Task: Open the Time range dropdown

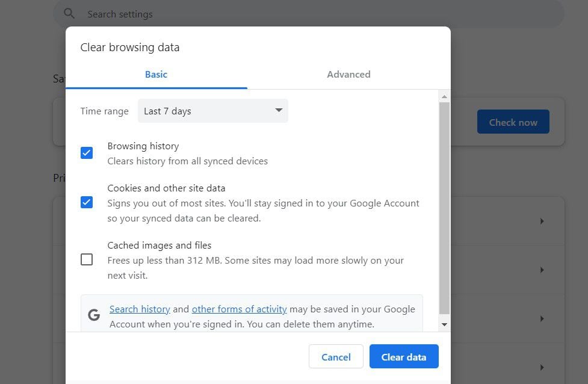Action: click(212, 111)
